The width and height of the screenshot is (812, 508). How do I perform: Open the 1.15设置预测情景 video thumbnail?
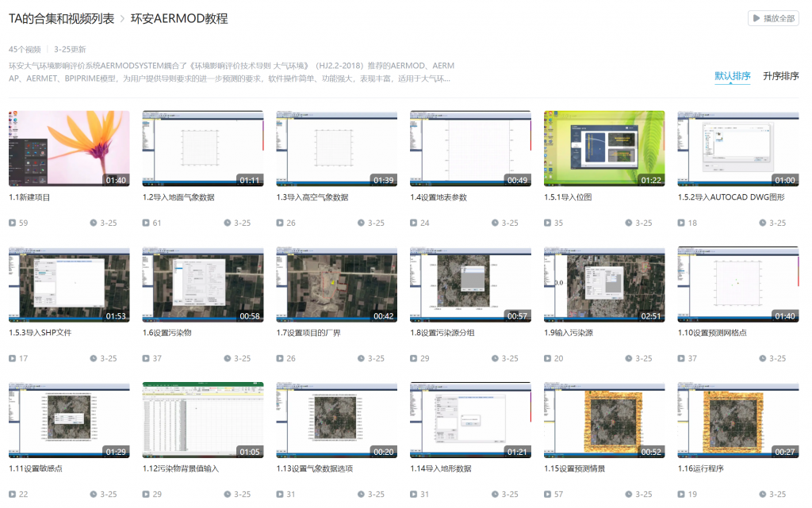[604, 420]
